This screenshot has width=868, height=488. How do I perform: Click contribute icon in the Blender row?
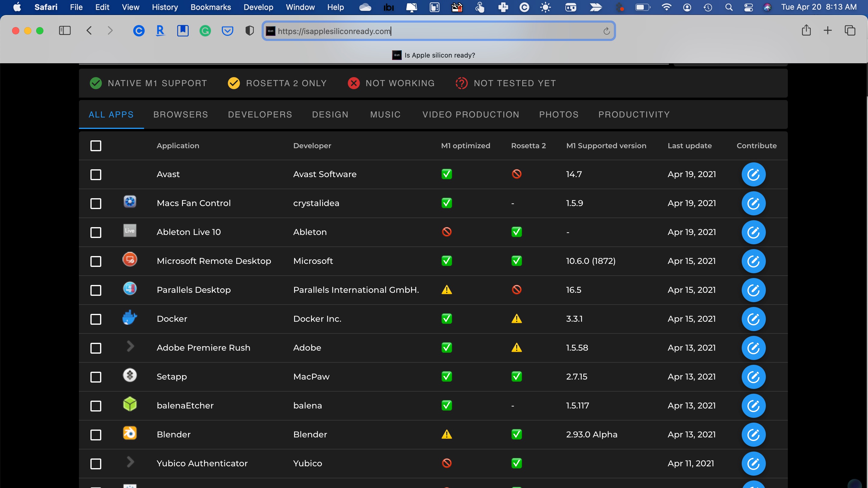[753, 435]
